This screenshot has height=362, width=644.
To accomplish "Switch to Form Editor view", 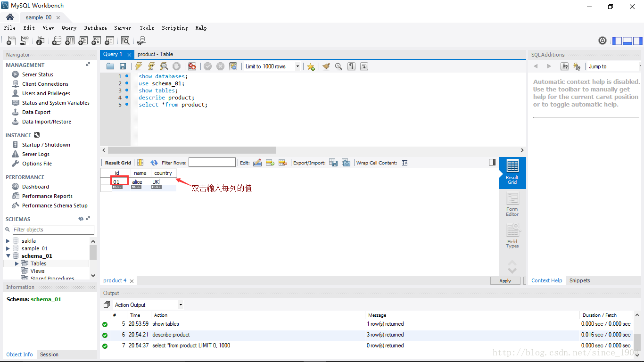I will click(512, 205).
